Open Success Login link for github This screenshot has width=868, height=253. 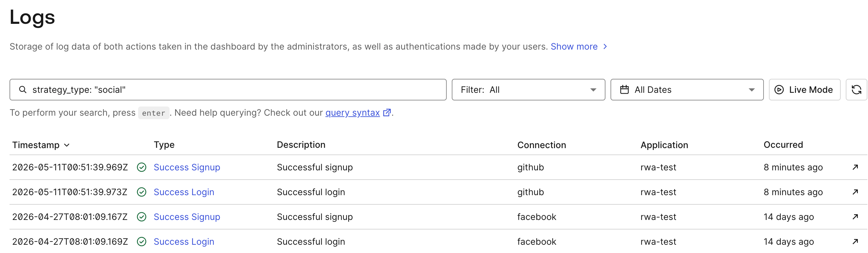point(184,192)
